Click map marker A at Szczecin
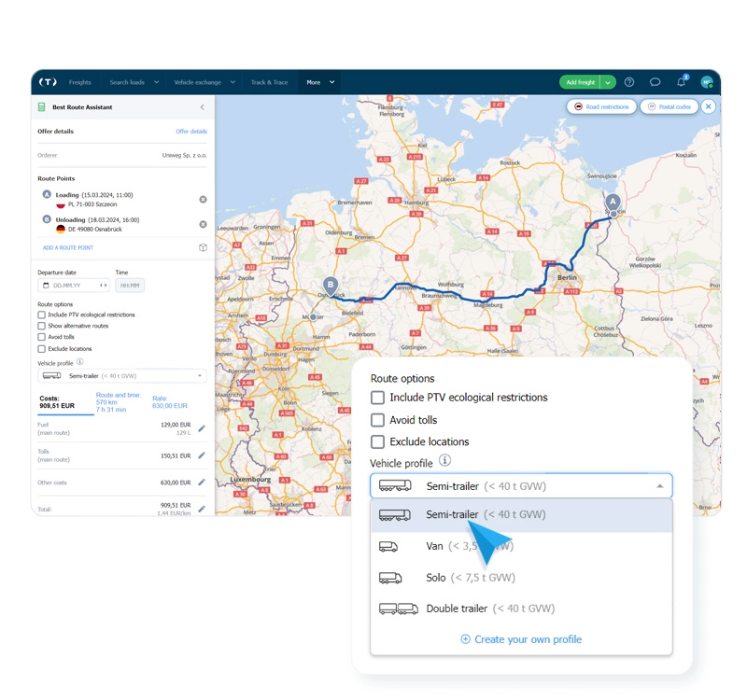The image size is (747, 700). tap(613, 203)
